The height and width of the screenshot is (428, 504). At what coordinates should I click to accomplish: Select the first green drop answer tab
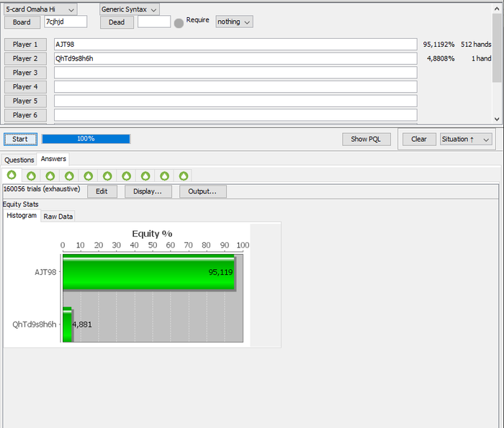pyautogui.click(x=12, y=175)
